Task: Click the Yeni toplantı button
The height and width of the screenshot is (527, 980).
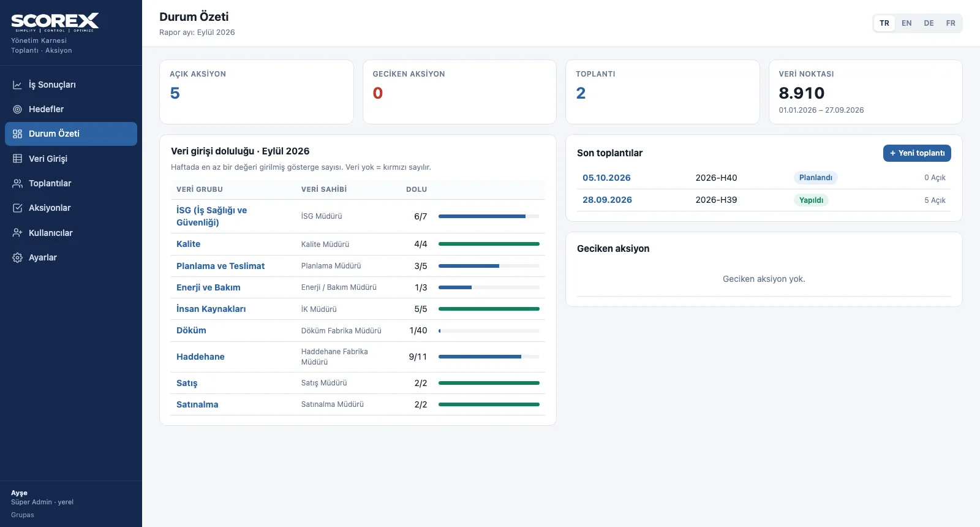Action: (x=917, y=153)
